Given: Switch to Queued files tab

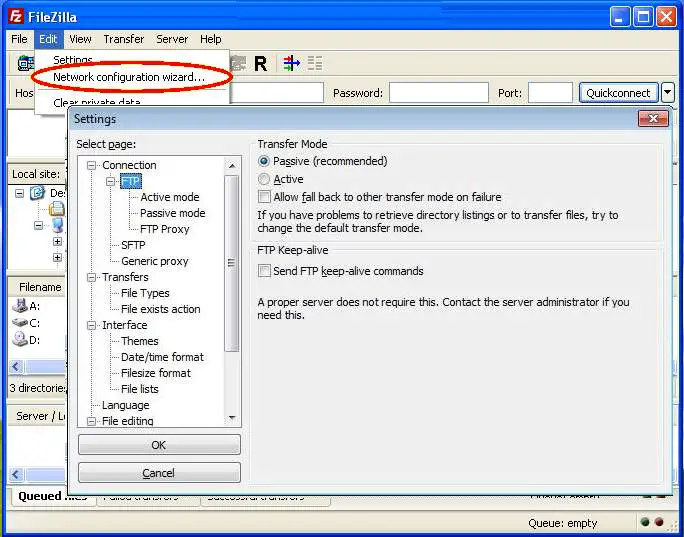Looking at the screenshot, I should pos(52,496).
